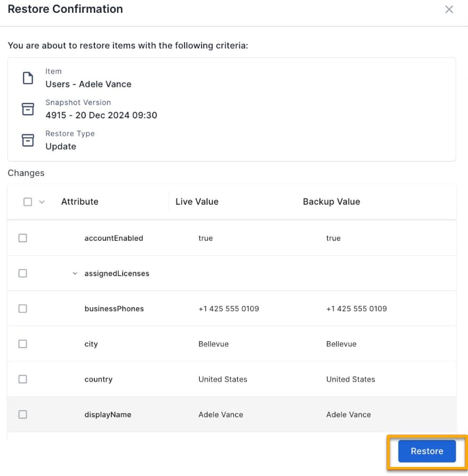
Task: Open the dropdown arrow beside select-all checkbox
Action: coord(42,202)
